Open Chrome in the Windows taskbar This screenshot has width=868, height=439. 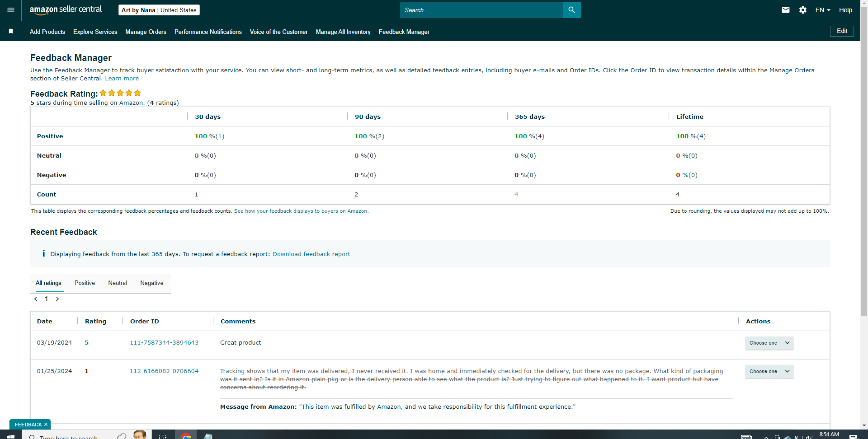coord(186,436)
